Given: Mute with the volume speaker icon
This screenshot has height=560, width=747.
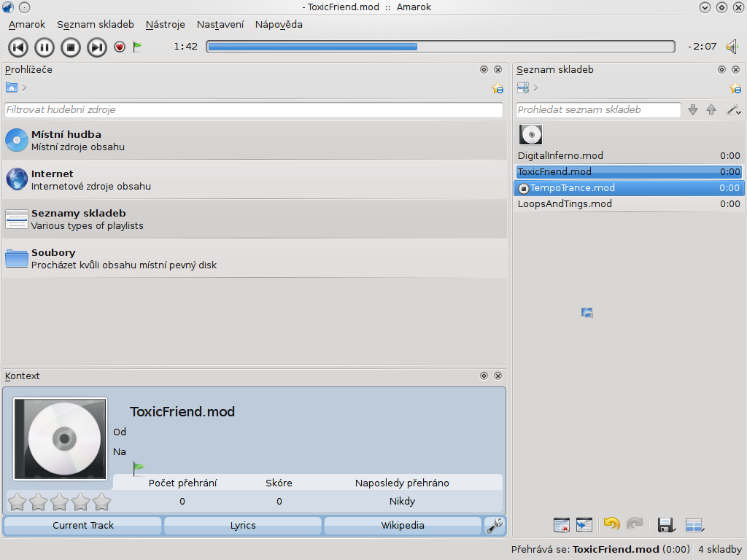Looking at the screenshot, I should click(x=732, y=47).
